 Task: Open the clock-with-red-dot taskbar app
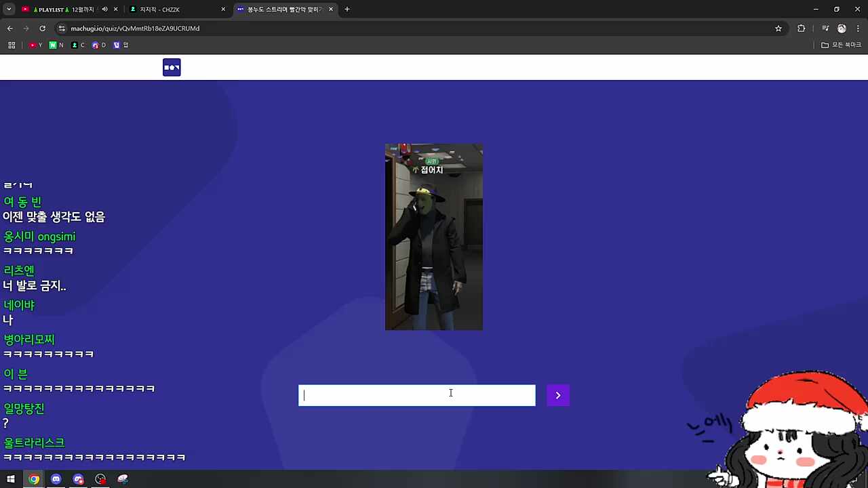[100, 479]
